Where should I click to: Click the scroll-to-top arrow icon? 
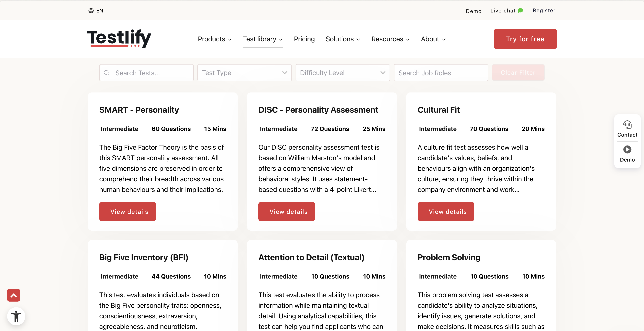coord(14,295)
